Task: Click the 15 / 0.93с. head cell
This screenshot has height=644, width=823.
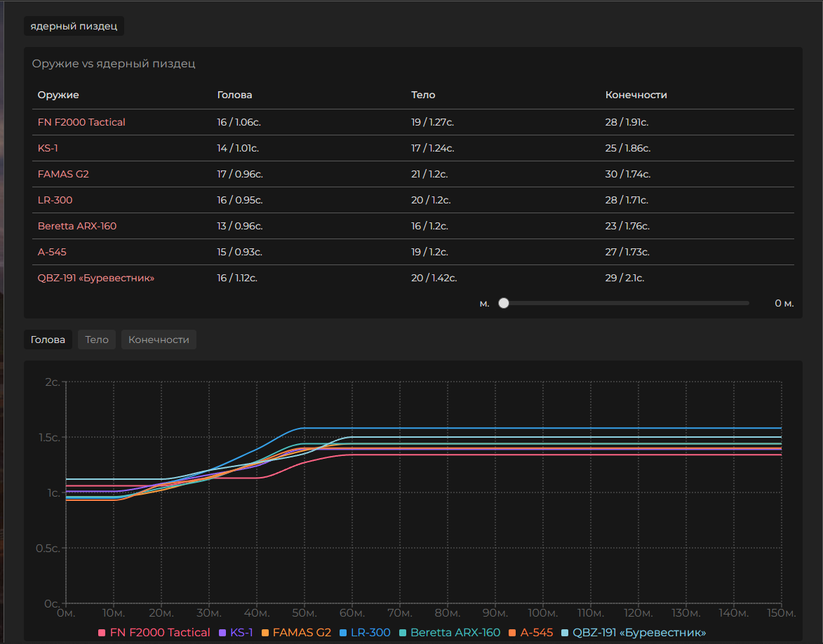Action: tap(239, 252)
